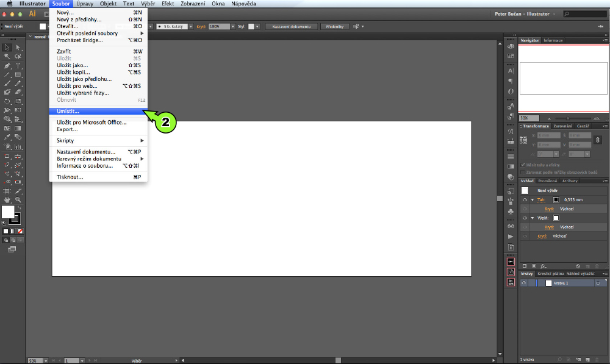Screen dimensions: 610x364
Task: Switch to the Zarovnání tab
Action: tap(562, 126)
